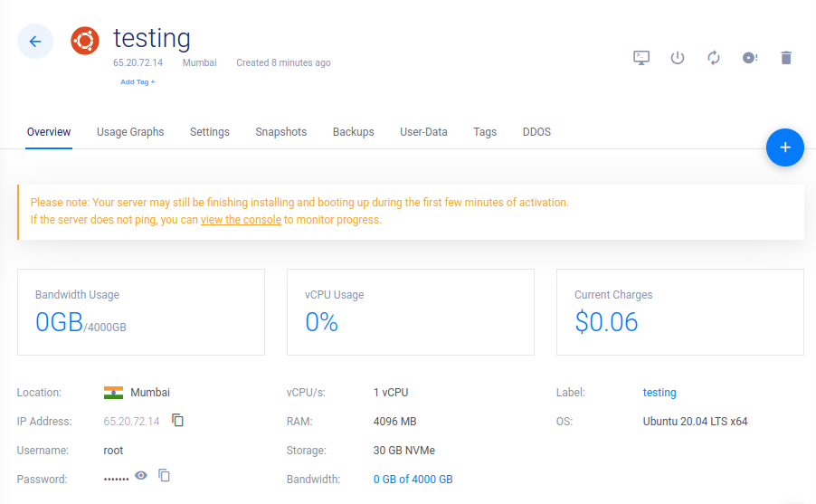Screen dimensions: 816x504
Task: Copy password using the copy icon
Action: [164, 475]
